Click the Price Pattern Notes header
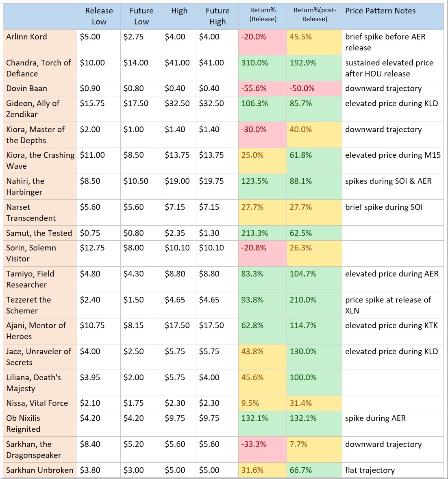Viewport: 448px width, 479px height. tap(380, 11)
